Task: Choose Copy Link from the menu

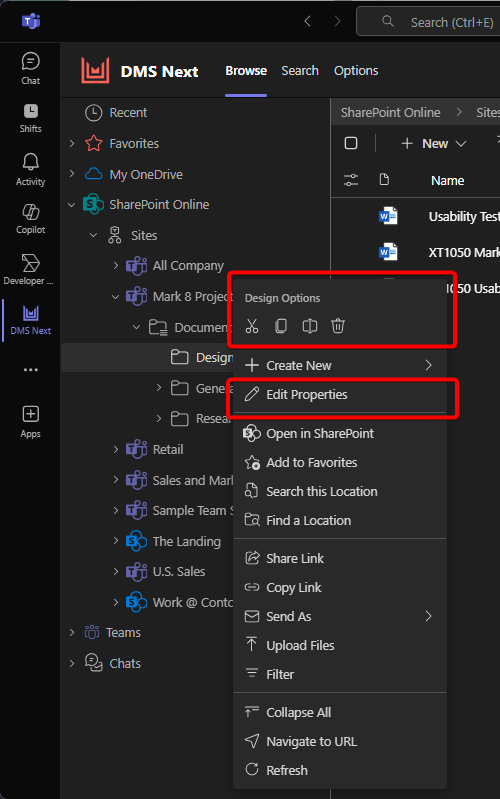Action: tap(339, 588)
